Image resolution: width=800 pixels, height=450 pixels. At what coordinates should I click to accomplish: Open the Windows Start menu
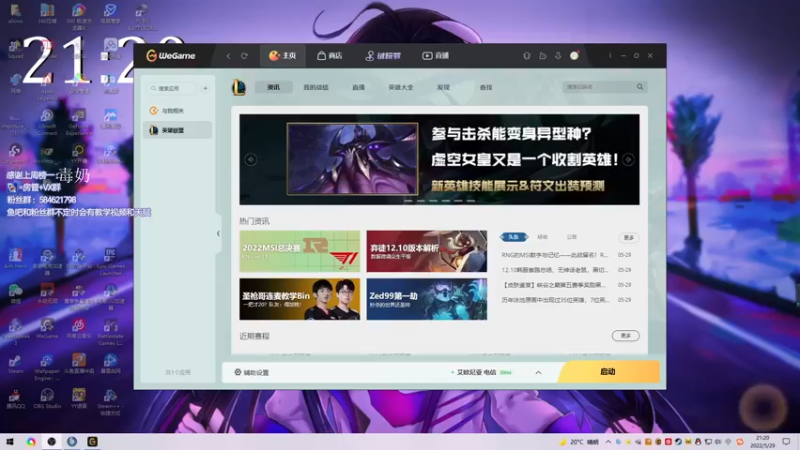[10, 442]
